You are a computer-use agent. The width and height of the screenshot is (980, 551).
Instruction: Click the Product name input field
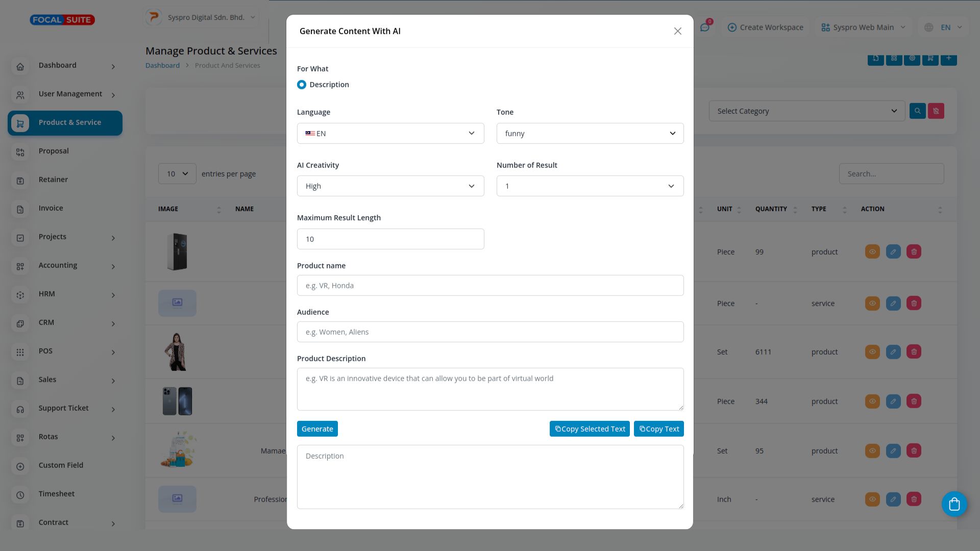tap(490, 286)
